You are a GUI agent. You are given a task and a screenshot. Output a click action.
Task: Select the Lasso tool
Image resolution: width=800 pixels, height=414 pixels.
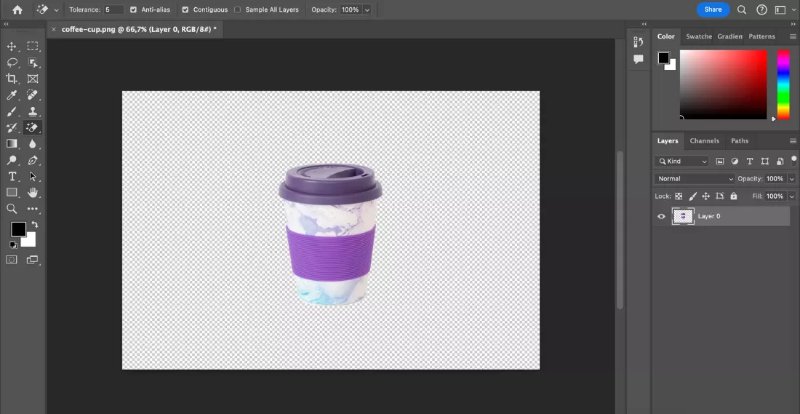coord(12,62)
